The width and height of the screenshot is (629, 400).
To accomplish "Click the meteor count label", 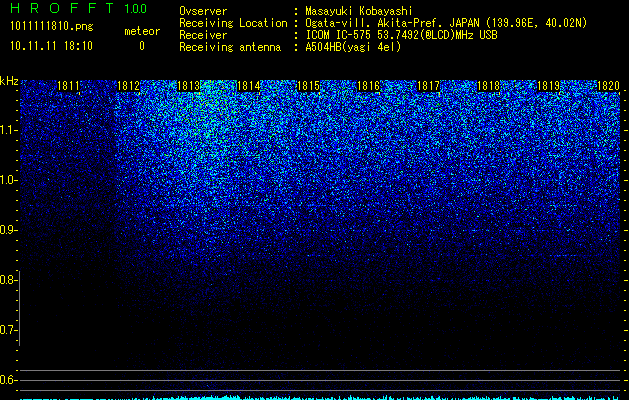I will 142,31.
